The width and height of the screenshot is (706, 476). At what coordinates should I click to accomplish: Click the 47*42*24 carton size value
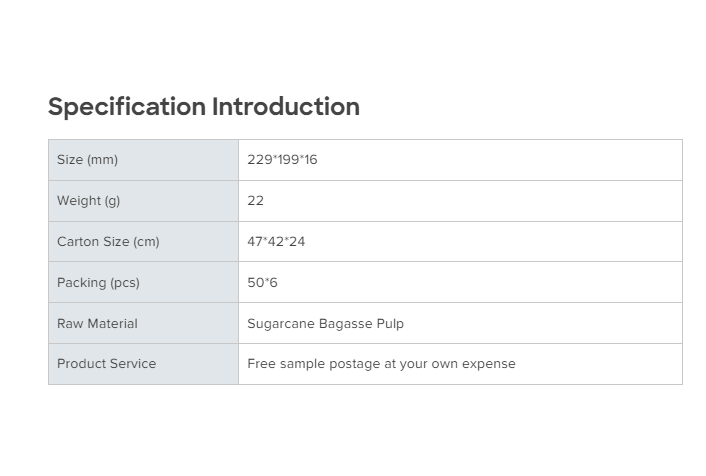coord(276,242)
